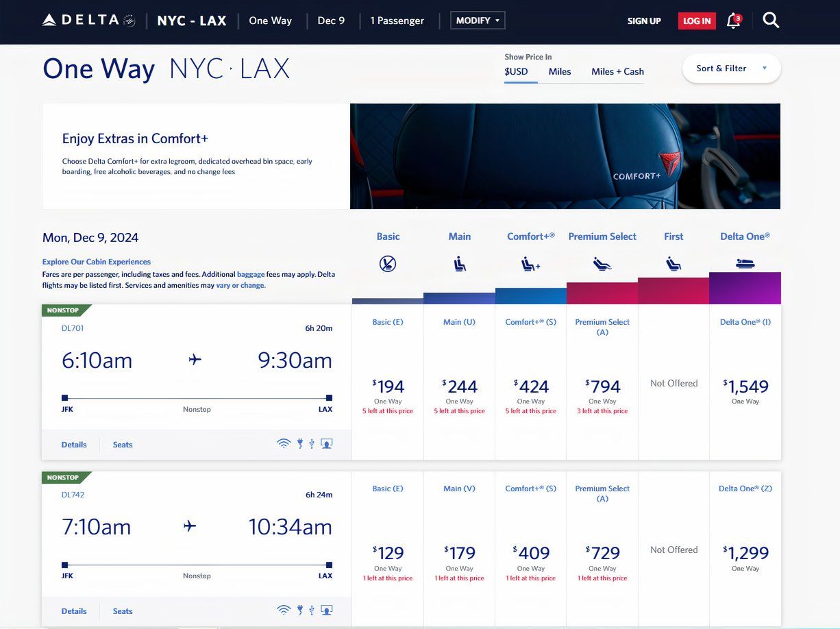
Task: Click the Dec 9 date in header
Action: pyautogui.click(x=331, y=21)
